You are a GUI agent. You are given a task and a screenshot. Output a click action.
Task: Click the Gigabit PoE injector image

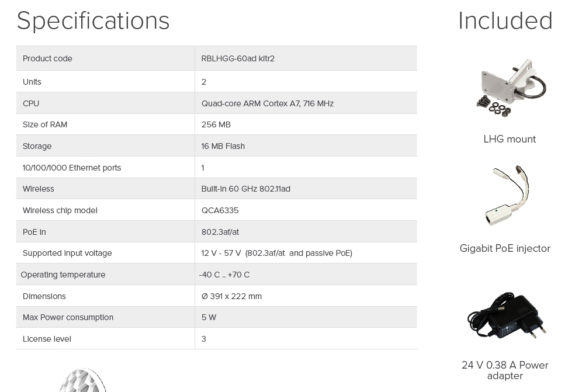(x=507, y=196)
